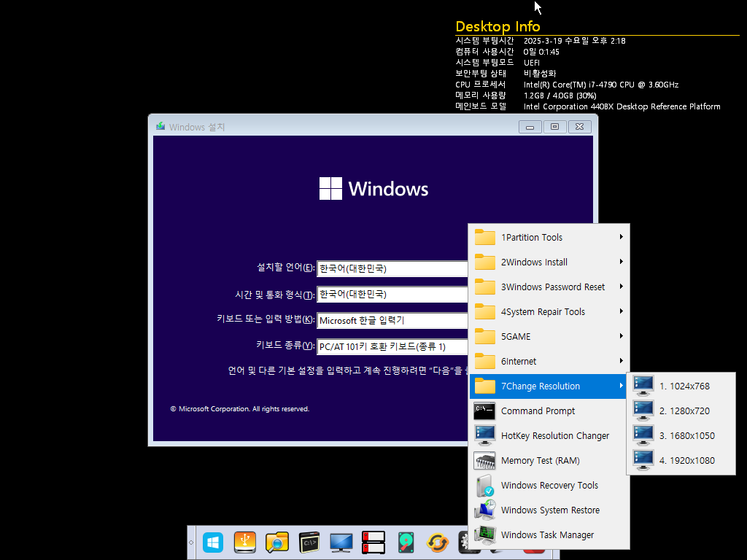Click the 2Windows Install folder icon
Image resolution: width=747 pixels, height=560 pixels.
pyautogui.click(x=485, y=262)
